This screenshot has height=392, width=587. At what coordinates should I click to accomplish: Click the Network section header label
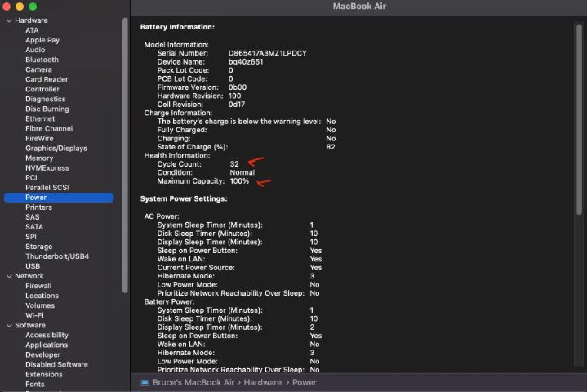(29, 276)
